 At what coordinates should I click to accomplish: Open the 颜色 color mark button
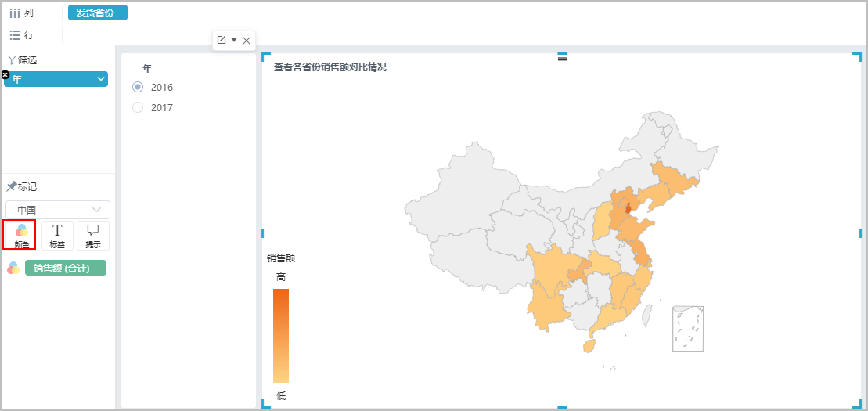click(x=22, y=235)
